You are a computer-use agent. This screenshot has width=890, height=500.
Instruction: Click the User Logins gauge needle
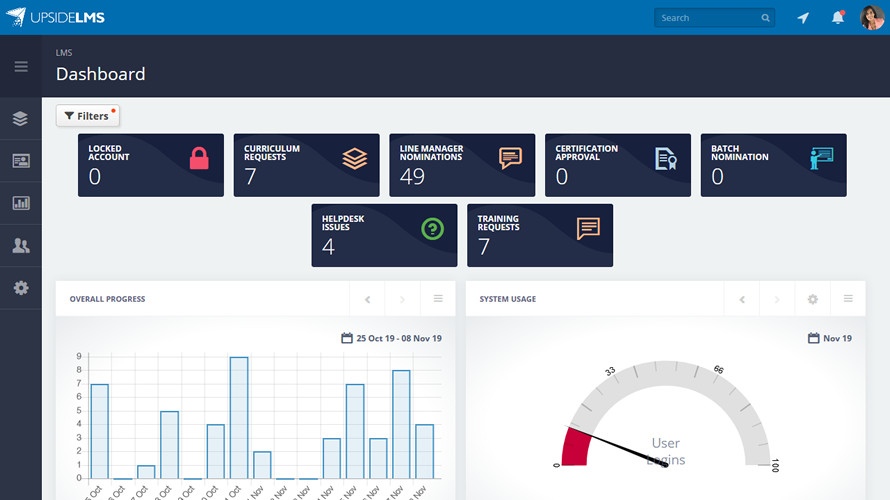point(616,445)
